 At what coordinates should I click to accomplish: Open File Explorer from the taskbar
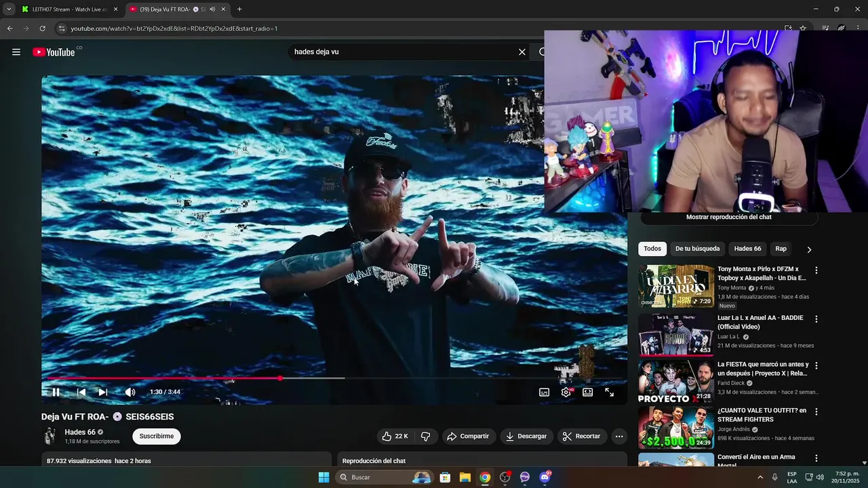coord(465,477)
